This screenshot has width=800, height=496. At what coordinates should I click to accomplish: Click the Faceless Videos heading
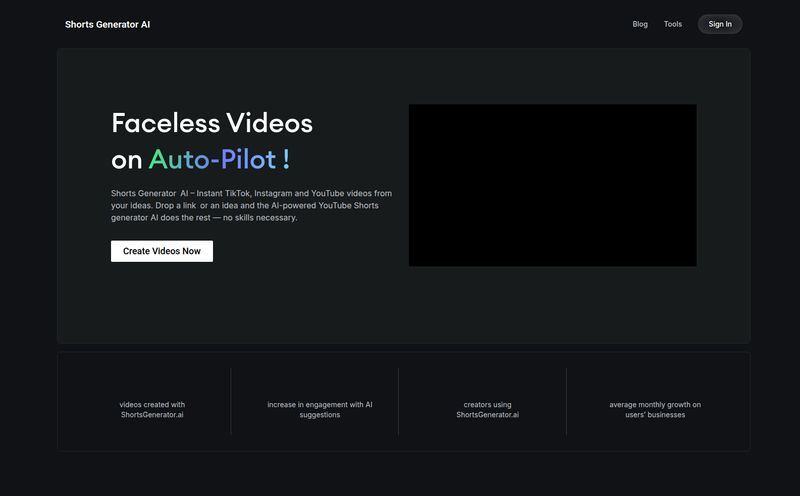[212, 123]
